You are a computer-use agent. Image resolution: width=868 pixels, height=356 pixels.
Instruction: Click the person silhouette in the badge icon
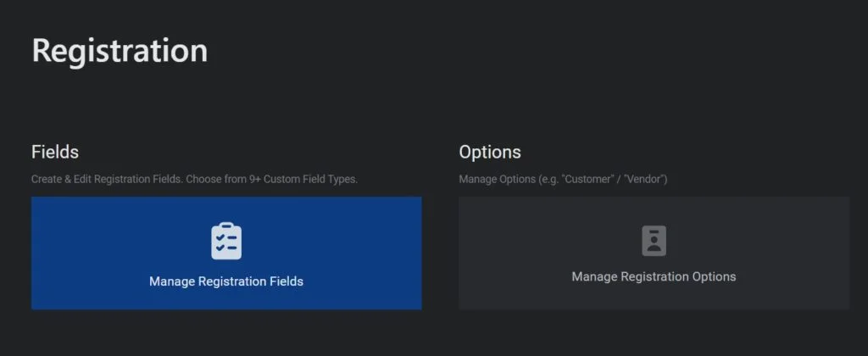pos(654,245)
